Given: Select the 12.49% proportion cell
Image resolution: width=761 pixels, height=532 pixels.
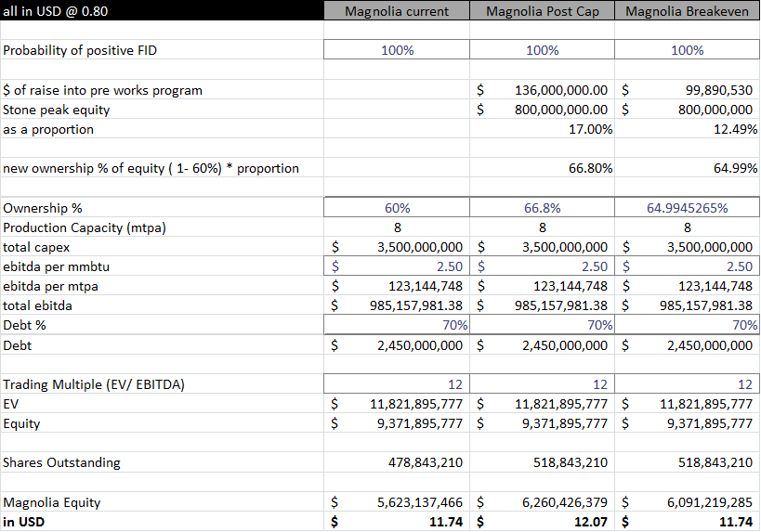Looking at the screenshot, I should [688, 129].
